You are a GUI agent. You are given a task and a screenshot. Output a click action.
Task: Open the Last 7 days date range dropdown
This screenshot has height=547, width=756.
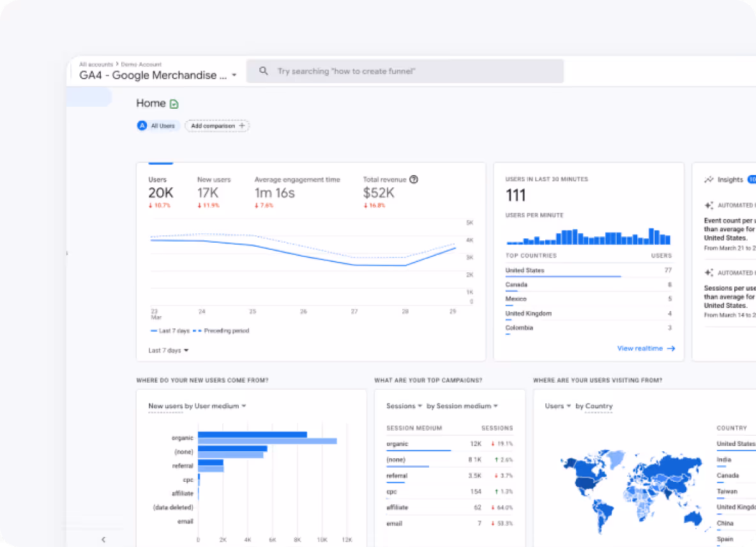tap(169, 350)
